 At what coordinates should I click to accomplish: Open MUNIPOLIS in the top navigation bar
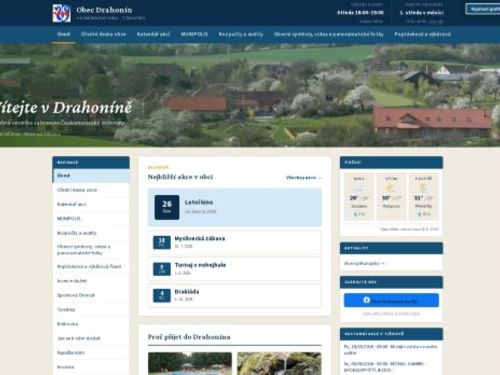coord(194,34)
